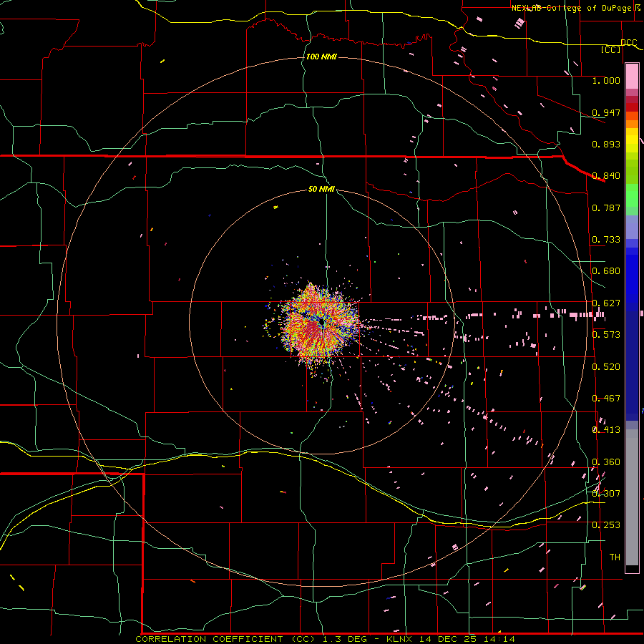Click the 0.520 color scale value
This screenshot has height=644, width=644.
click(606, 367)
